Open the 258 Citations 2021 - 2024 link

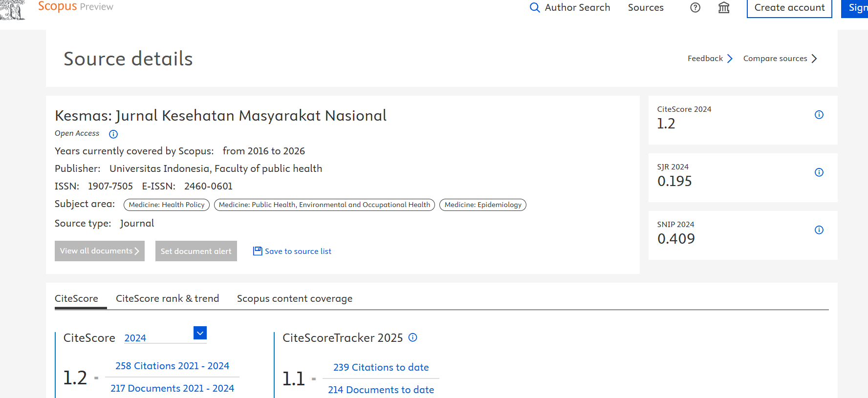tap(172, 366)
